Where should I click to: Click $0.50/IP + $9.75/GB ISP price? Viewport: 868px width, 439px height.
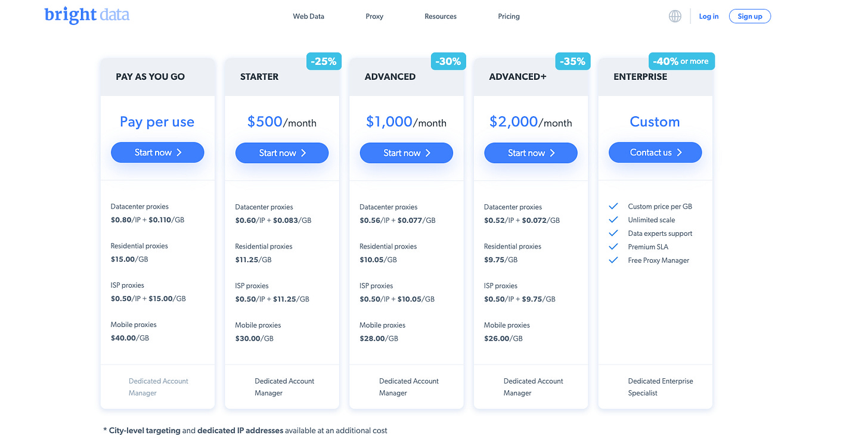[520, 299]
